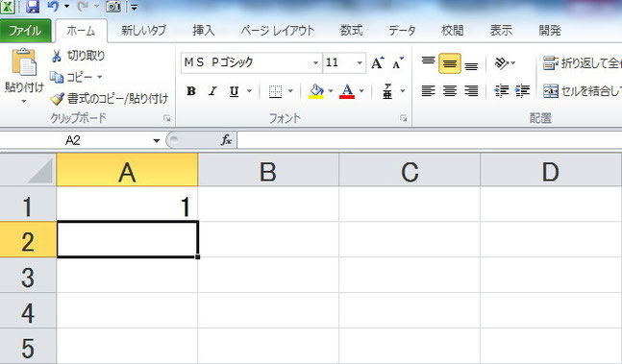This screenshot has width=622, height=364.
Task: Expand the font size dropdown
Action: click(x=360, y=62)
